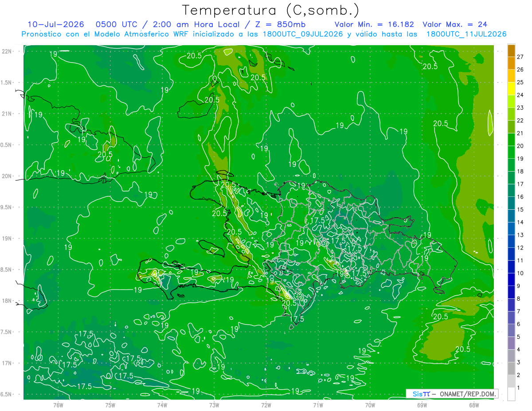Image resolution: width=532 pixels, height=411 pixels.
Task: Click the '21N' latitude axis label
Action: coord(8,114)
